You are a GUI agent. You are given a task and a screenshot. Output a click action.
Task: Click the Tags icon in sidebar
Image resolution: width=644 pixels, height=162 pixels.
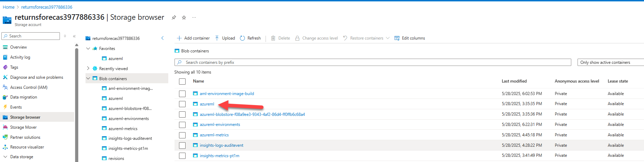[5, 67]
